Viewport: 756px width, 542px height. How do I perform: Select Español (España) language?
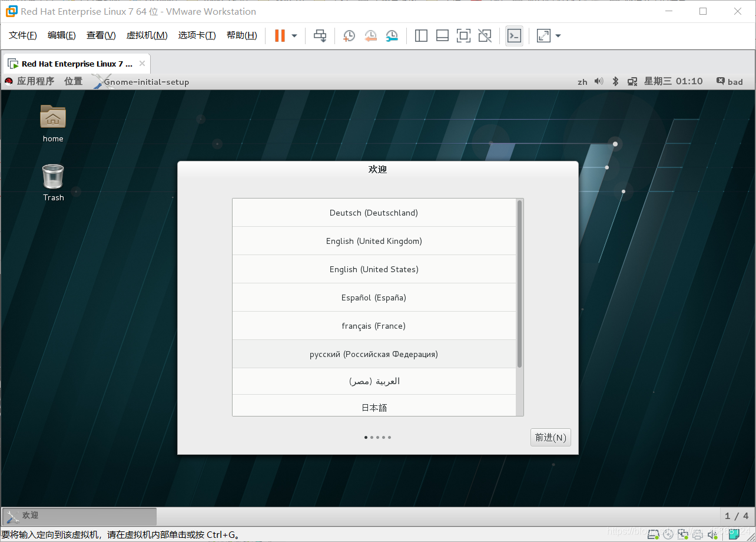coord(374,298)
